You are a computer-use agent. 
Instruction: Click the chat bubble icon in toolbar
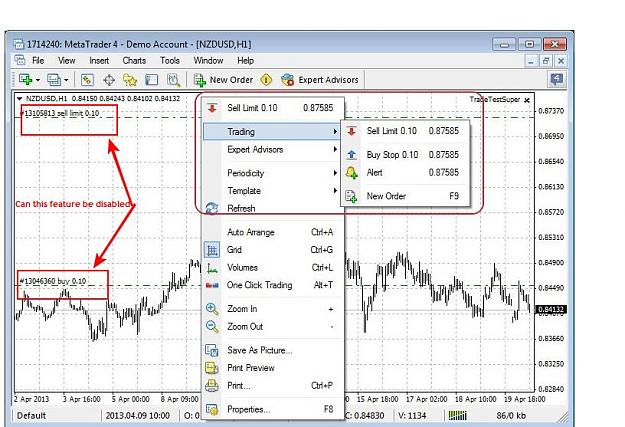[556, 79]
